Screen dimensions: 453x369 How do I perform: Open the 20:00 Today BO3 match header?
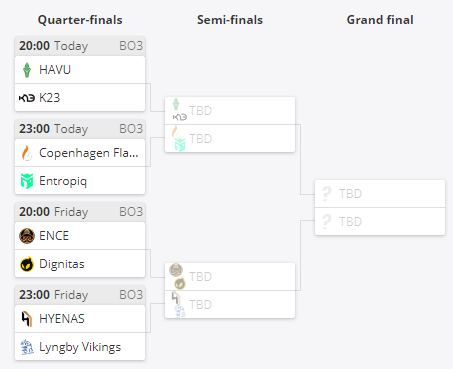[x=80, y=46]
